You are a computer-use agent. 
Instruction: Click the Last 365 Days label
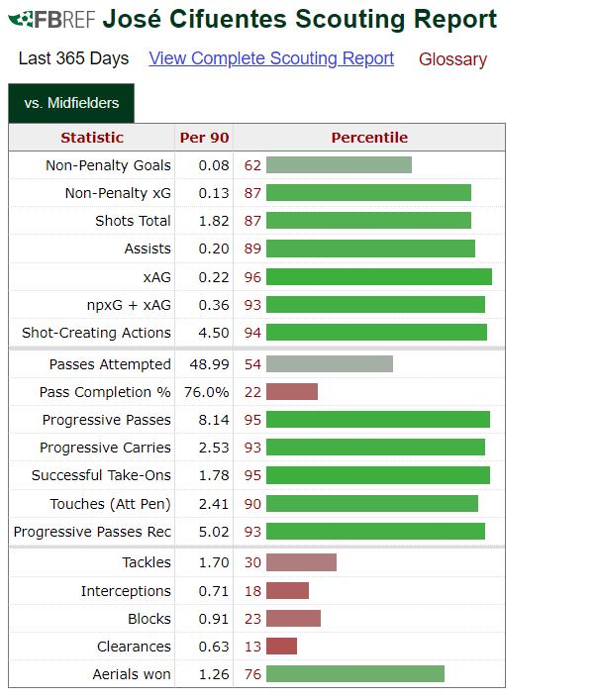73,58
